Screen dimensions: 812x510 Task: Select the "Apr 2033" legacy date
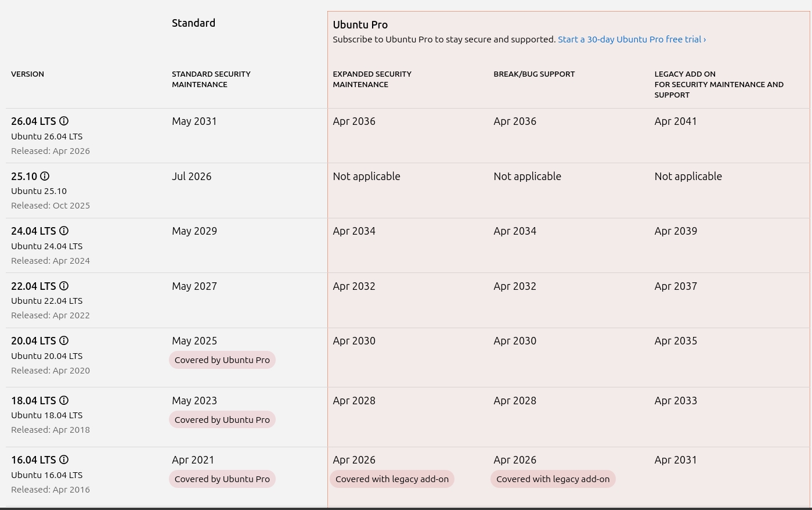coord(676,400)
